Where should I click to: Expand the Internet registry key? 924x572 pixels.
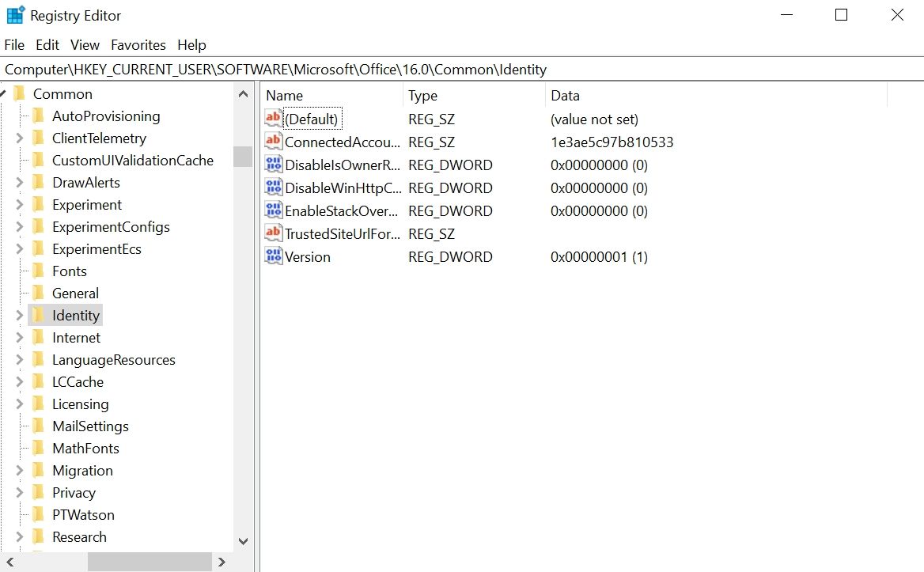coord(20,337)
